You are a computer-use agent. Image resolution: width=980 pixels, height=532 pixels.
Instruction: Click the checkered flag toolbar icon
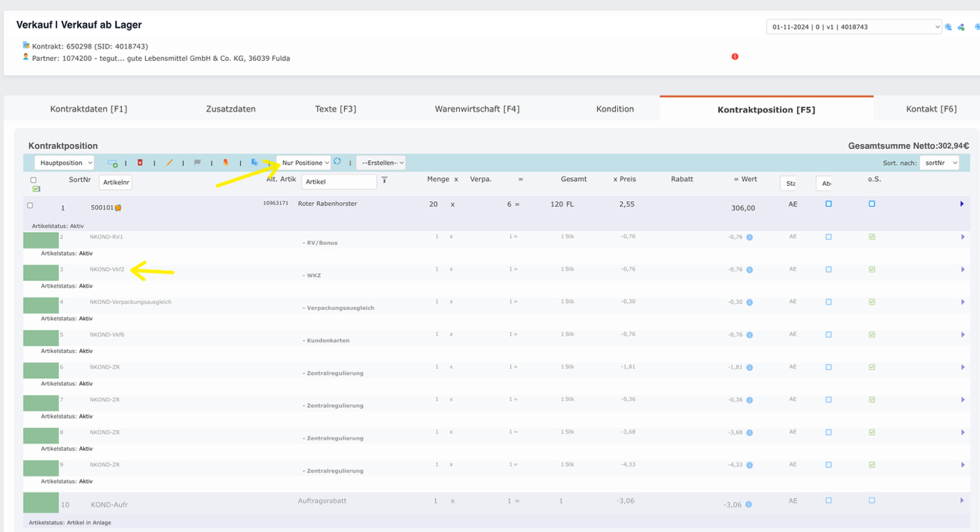tap(198, 163)
